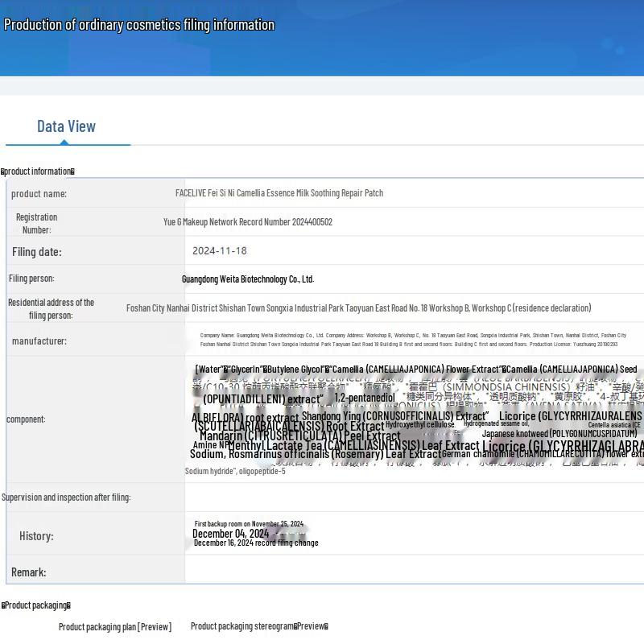
Task: Click the page title 'Production of ordinary cosmetics filing information'
Action: coord(139,25)
